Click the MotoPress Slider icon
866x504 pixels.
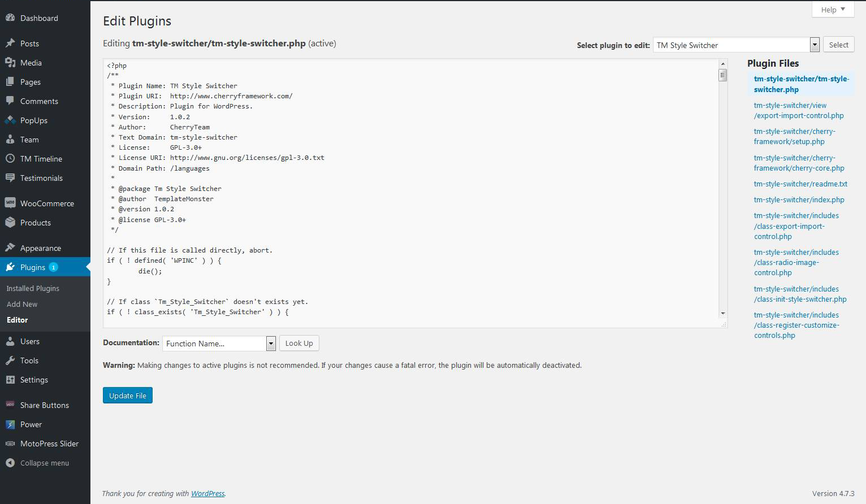tap(10, 444)
